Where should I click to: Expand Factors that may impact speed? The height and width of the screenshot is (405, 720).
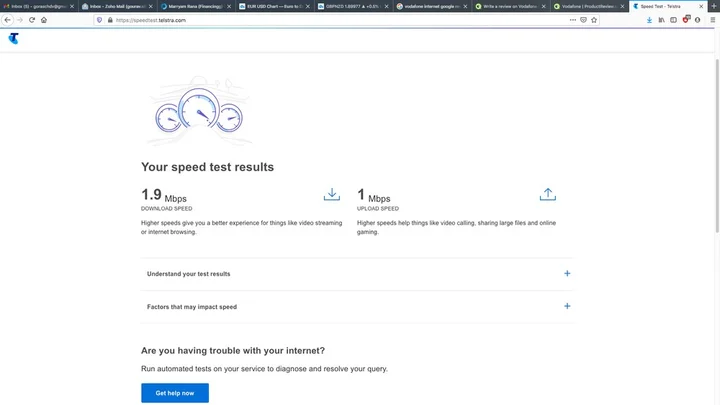(357, 306)
